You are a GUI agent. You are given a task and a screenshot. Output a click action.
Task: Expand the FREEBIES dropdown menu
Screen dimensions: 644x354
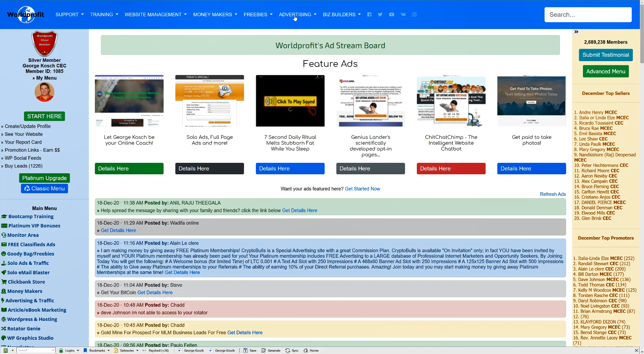click(x=258, y=15)
